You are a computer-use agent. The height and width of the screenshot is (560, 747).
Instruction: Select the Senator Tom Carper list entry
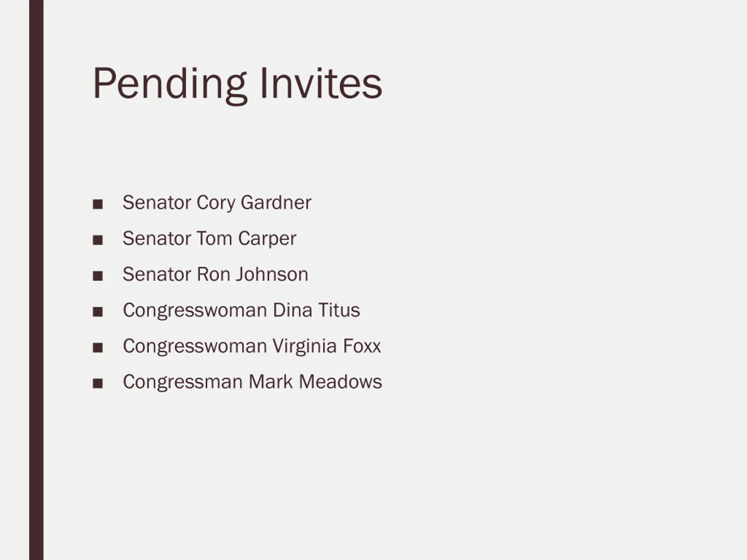(x=210, y=239)
